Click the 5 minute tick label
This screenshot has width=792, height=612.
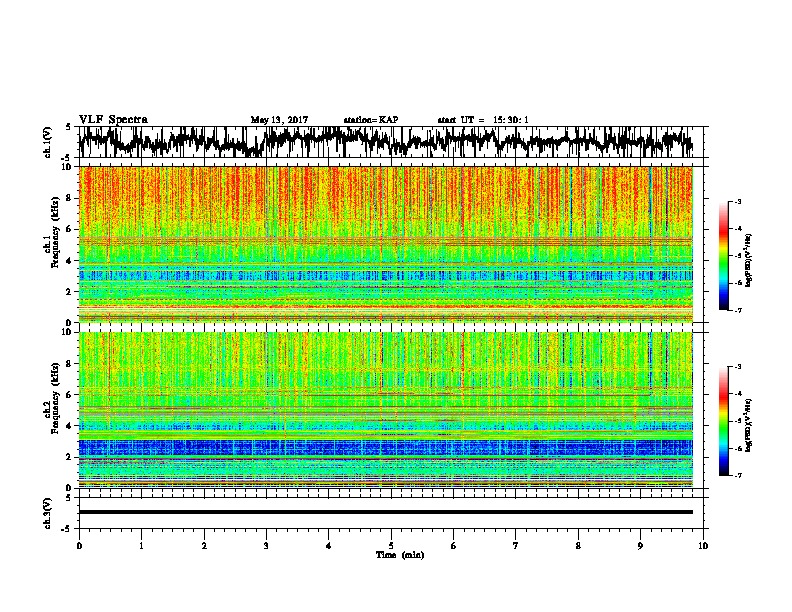pos(391,546)
